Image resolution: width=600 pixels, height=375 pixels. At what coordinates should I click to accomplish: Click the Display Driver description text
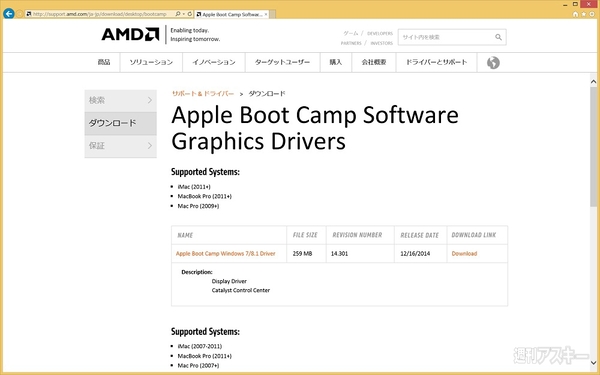pyautogui.click(x=229, y=281)
